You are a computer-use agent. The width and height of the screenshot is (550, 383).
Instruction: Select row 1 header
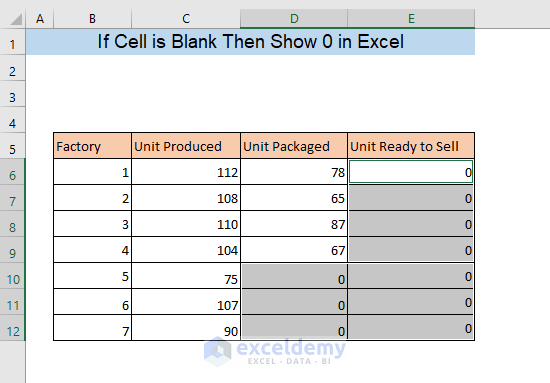pyautogui.click(x=13, y=42)
